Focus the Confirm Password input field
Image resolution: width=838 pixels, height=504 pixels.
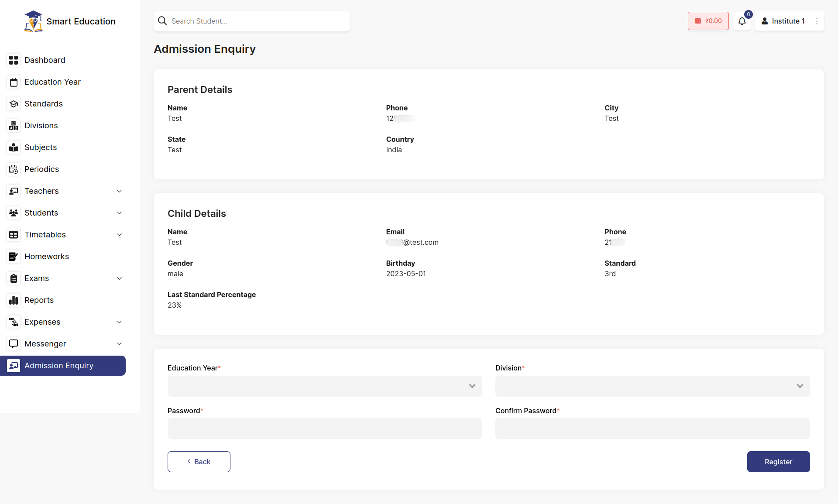point(653,429)
